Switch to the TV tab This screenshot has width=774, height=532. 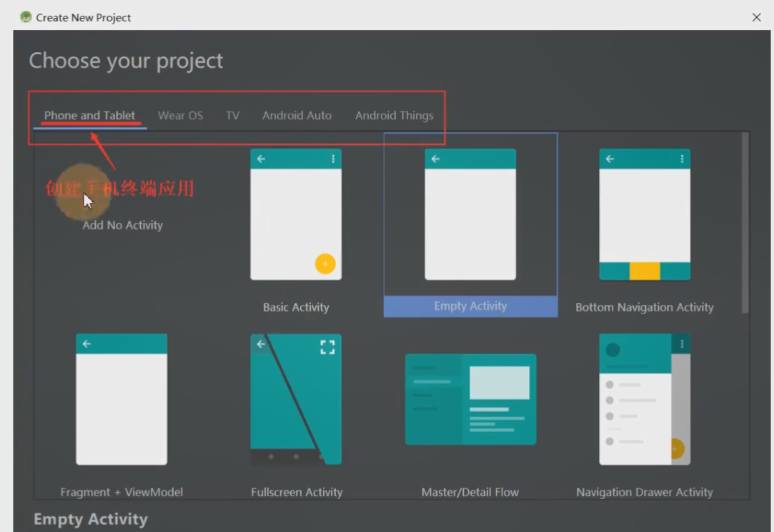tap(232, 115)
